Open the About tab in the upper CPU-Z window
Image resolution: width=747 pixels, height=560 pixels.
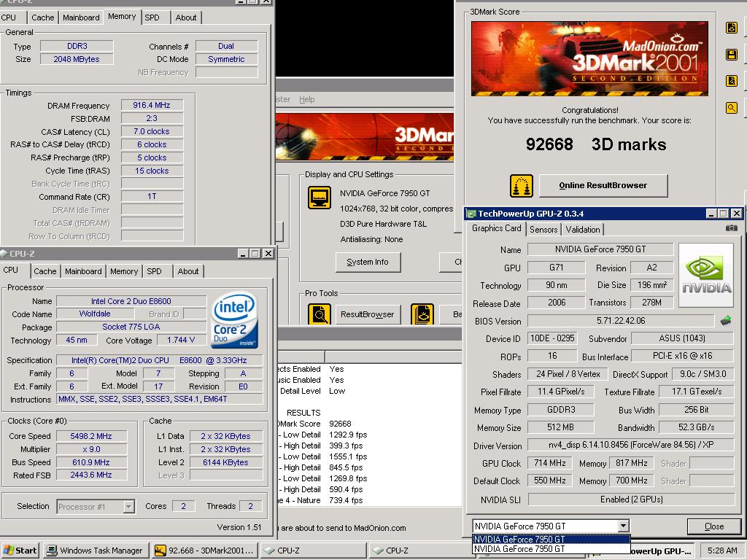[x=186, y=17]
